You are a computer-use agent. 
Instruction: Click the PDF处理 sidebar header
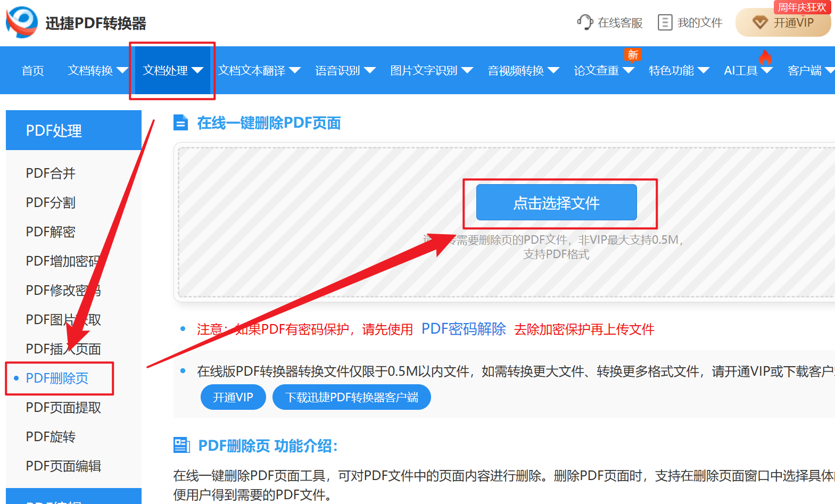(73, 130)
